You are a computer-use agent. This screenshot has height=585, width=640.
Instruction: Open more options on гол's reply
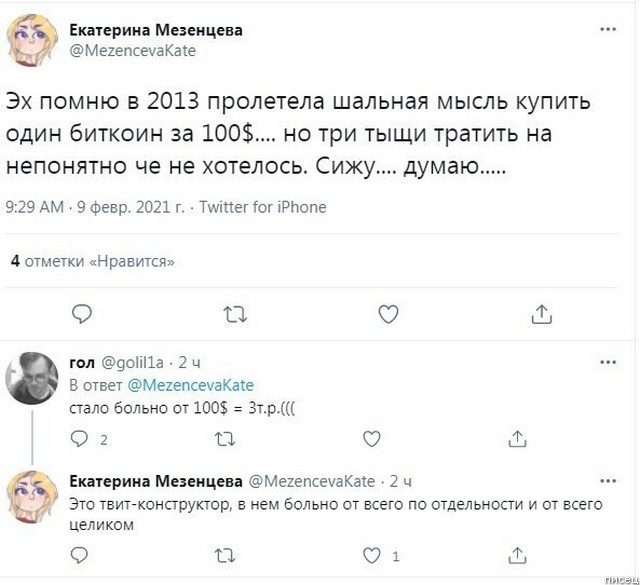608,362
